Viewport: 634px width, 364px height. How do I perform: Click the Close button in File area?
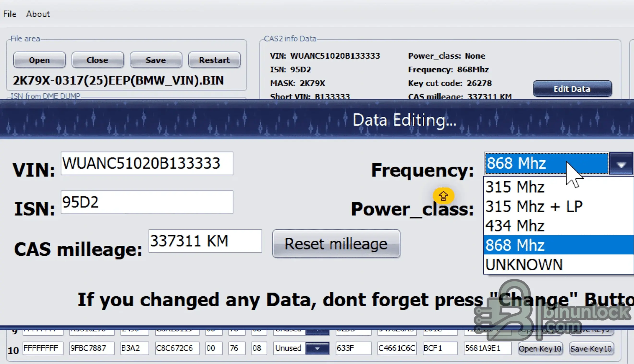coord(98,60)
